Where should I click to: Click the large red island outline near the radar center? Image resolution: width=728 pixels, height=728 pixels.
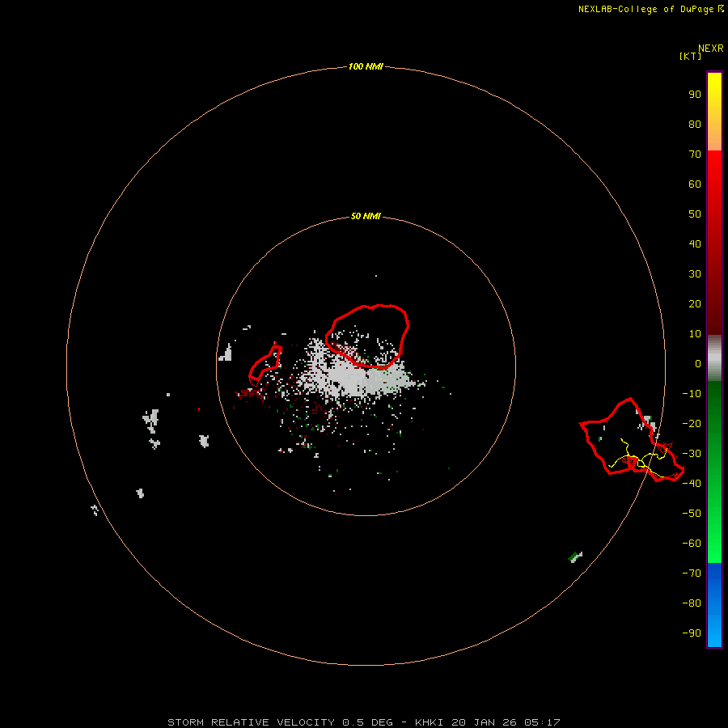point(367,336)
